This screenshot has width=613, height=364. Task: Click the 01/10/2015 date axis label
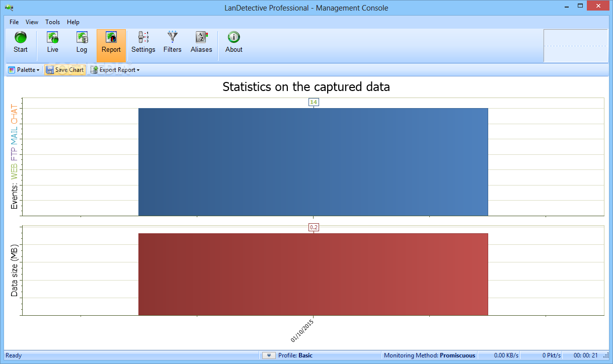pyautogui.click(x=302, y=330)
